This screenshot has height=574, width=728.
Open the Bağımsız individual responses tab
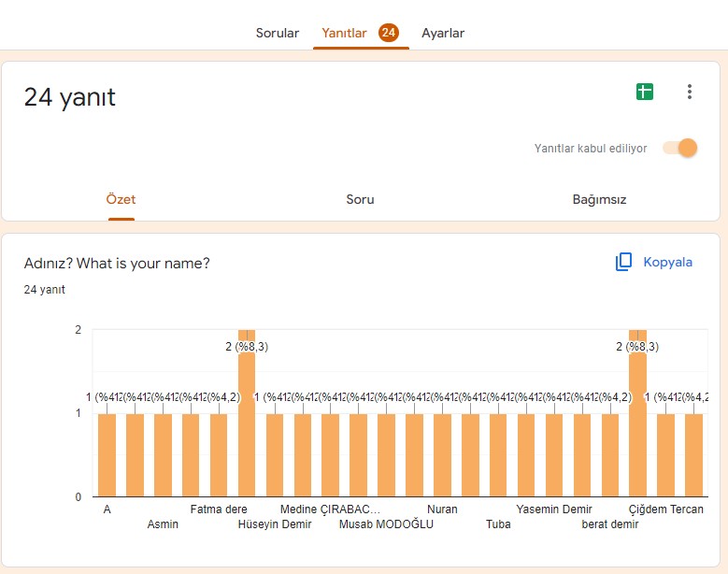[x=599, y=199]
